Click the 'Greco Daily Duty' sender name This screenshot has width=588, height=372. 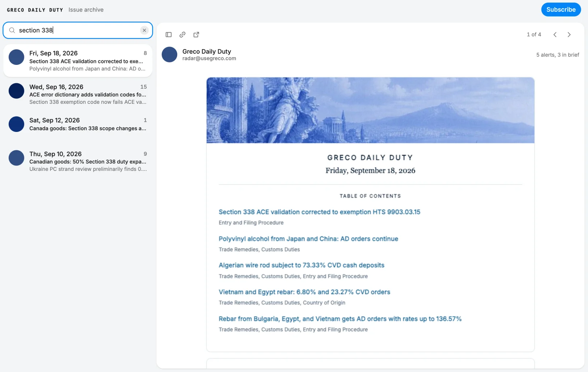[206, 52]
